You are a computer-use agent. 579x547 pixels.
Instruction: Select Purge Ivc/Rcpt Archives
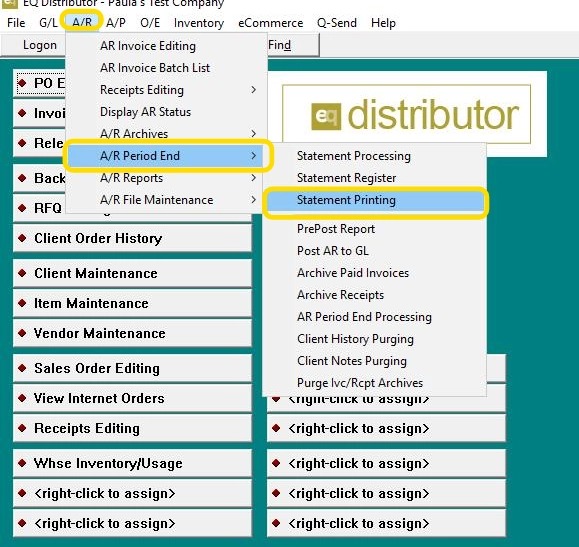[375, 383]
